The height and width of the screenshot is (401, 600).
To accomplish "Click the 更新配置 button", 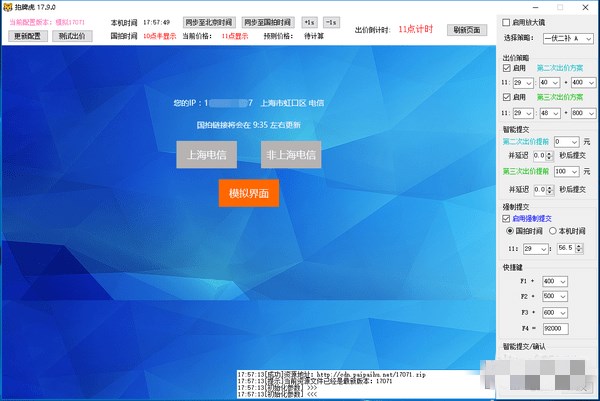I will (x=28, y=36).
